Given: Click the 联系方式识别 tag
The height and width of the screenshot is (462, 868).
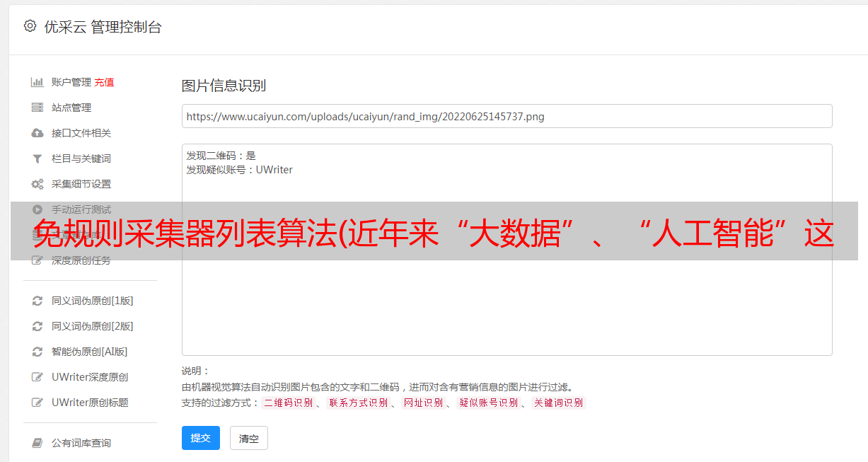Looking at the screenshot, I should [x=358, y=403].
